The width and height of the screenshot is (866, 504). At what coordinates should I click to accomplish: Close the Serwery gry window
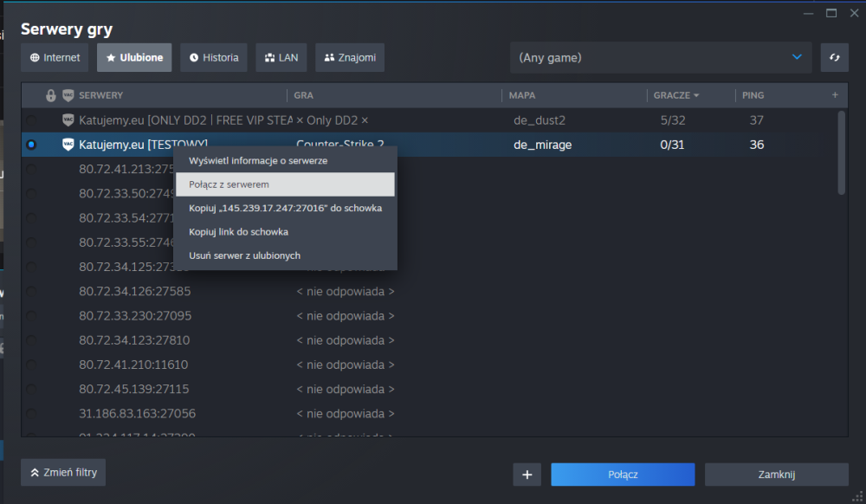click(855, 13)
